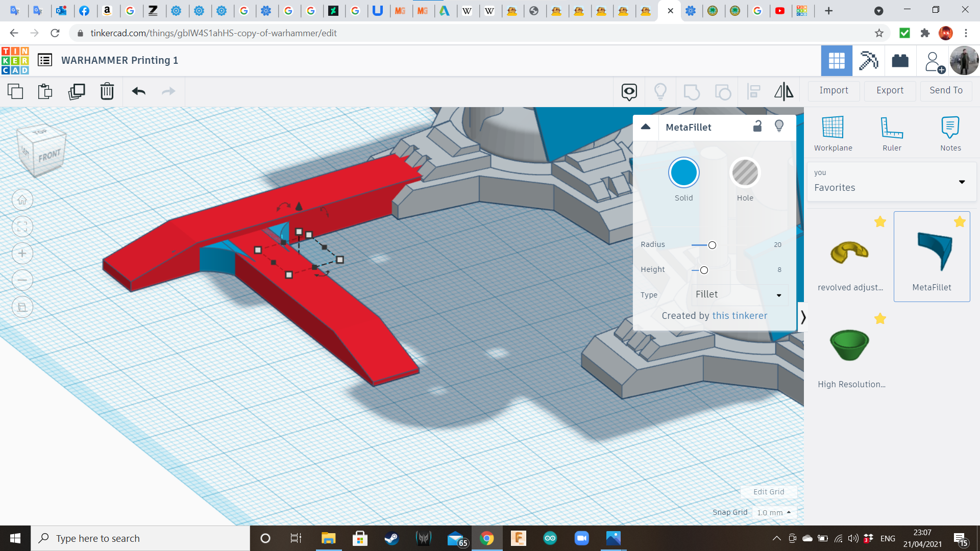Open the Snap Grid size dropdown
980x551 pixels.
(774, 512)
